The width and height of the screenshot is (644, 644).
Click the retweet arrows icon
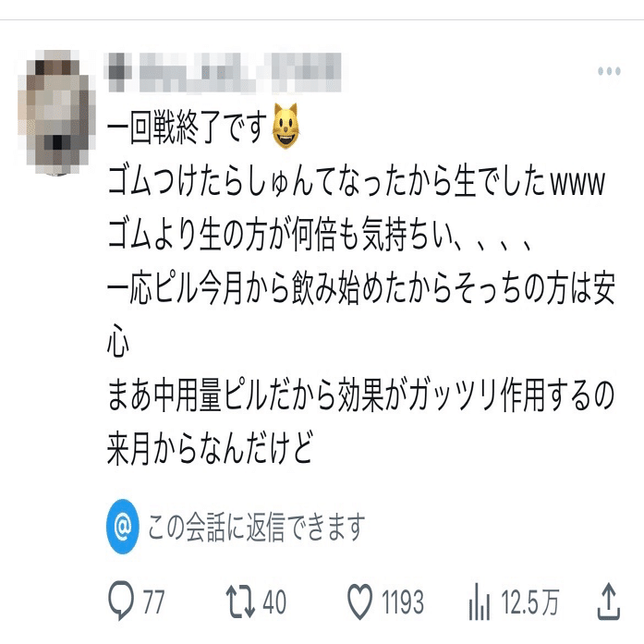point(240,601)
